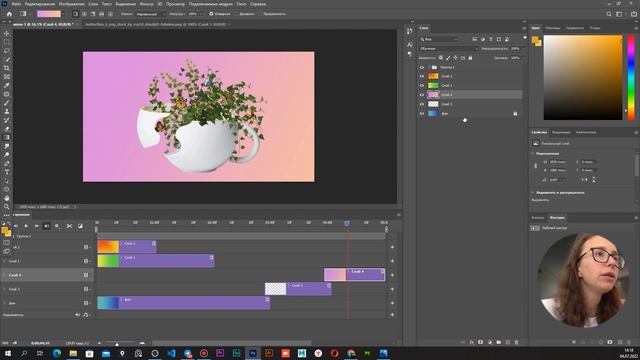Click the Home icon in options bar

coord(9,14)
